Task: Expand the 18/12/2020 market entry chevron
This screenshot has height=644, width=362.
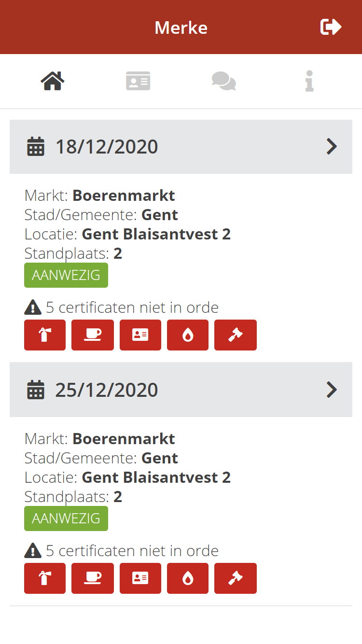Action: tap(332, 146)
